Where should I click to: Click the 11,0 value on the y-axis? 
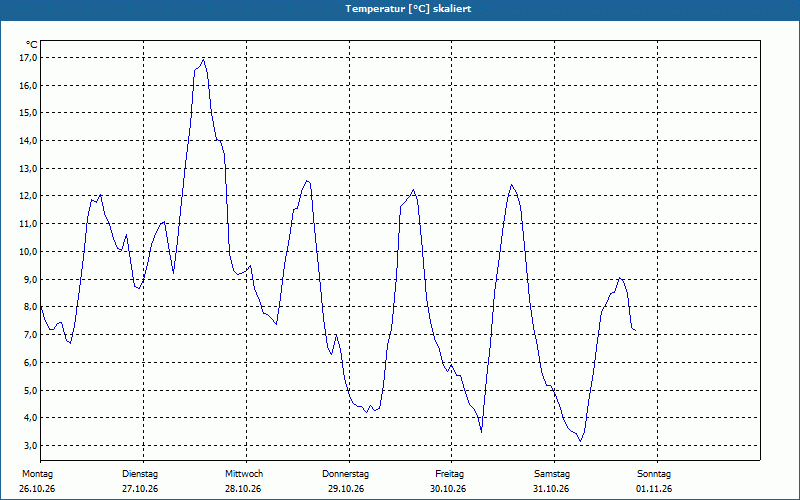click(x=28, y=224)
